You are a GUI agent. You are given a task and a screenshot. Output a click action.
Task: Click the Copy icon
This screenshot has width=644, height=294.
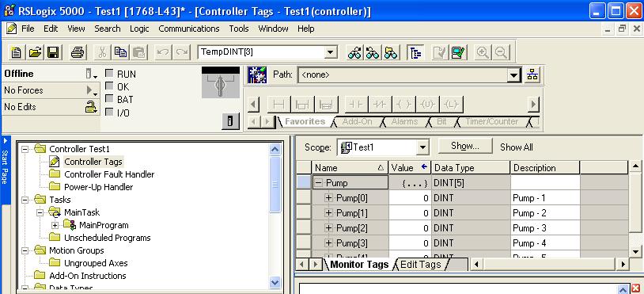[121, 52]
